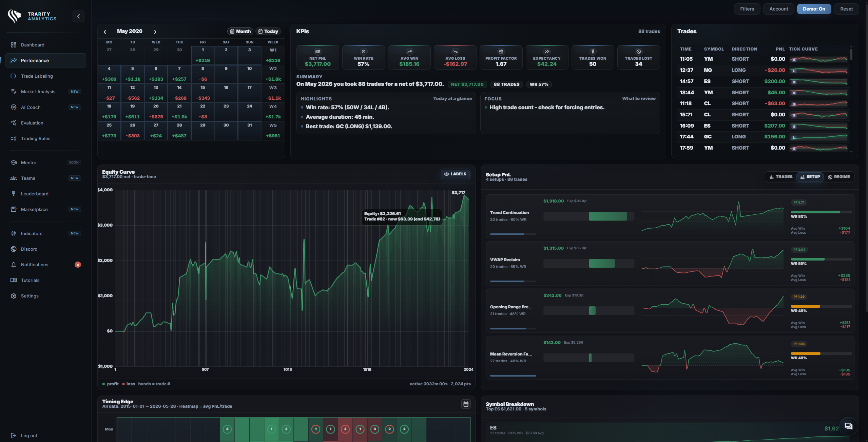Click the Reset button
This screenshot has height=442, width=868.
846,9
